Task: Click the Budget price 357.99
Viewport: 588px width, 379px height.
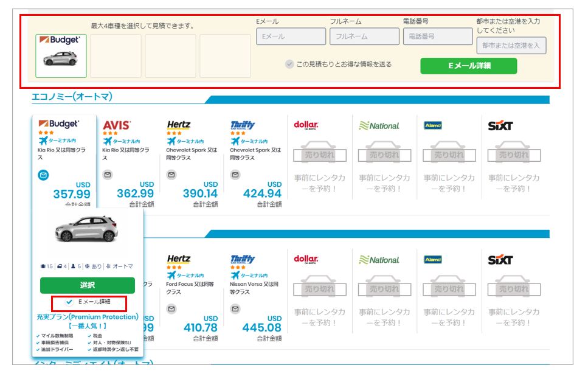Action: point(72,194)
